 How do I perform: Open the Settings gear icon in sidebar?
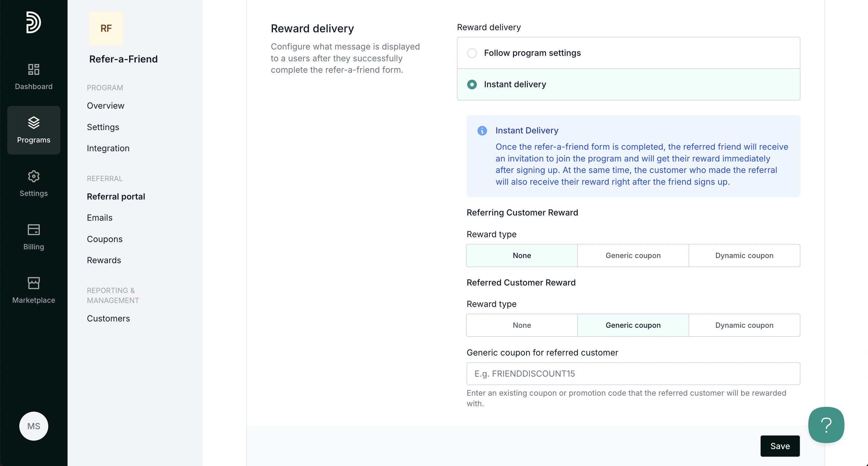[x=34, y=176]
